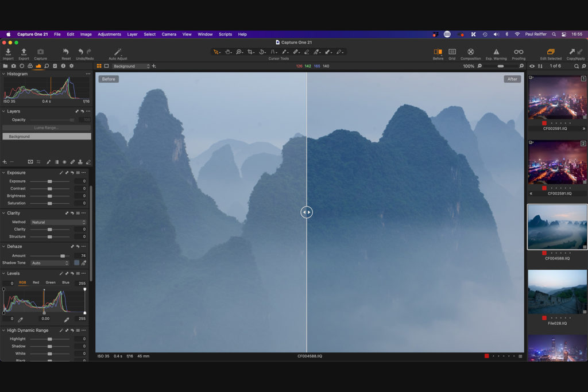Open the Details magnifier tool tab
The width and height of the screenshot is (588, 392).
click(47, 66)
